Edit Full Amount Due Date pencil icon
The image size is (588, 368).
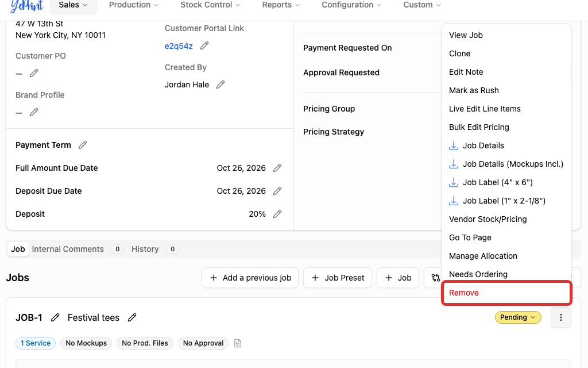pos(277,168)
